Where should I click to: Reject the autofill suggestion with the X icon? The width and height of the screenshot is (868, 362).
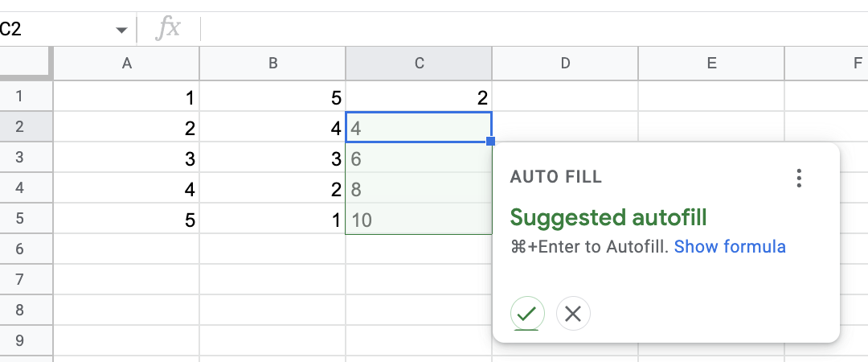click(x=573, y=314)
